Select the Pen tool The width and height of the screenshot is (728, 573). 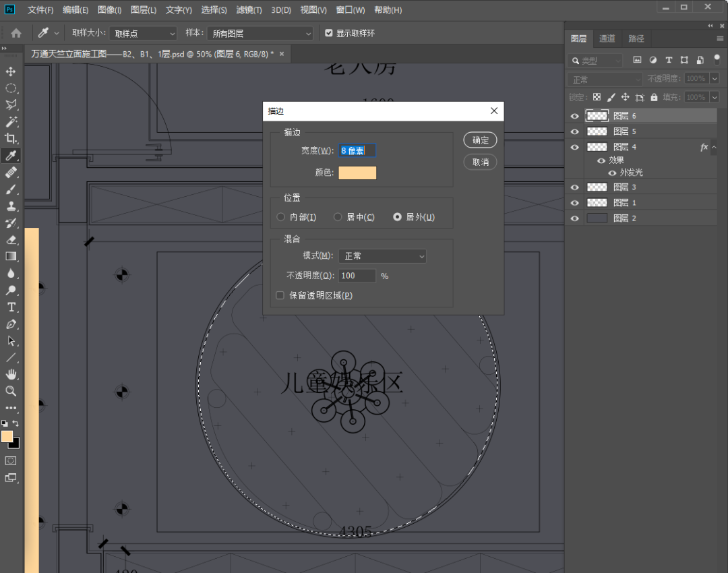(11, 324)
